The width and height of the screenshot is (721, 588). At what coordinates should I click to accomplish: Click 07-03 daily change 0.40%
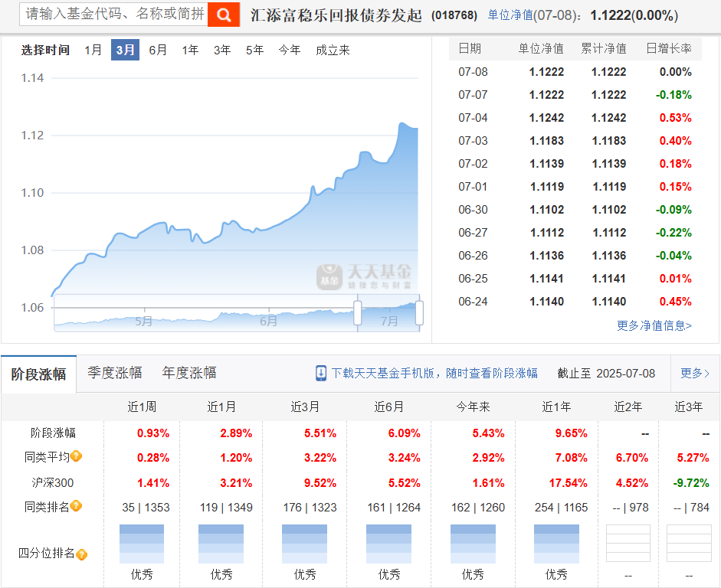tap(676, 141)
